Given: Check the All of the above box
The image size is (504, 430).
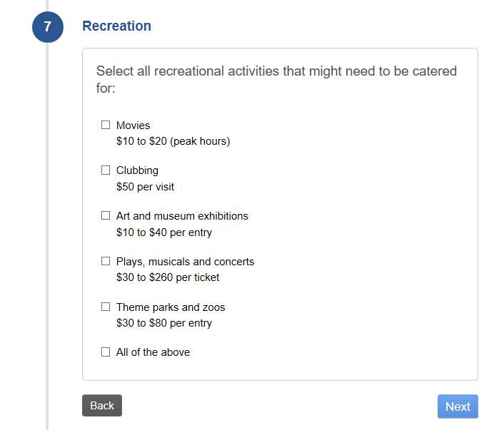Looking at the screenshot, I should [106, 352].
